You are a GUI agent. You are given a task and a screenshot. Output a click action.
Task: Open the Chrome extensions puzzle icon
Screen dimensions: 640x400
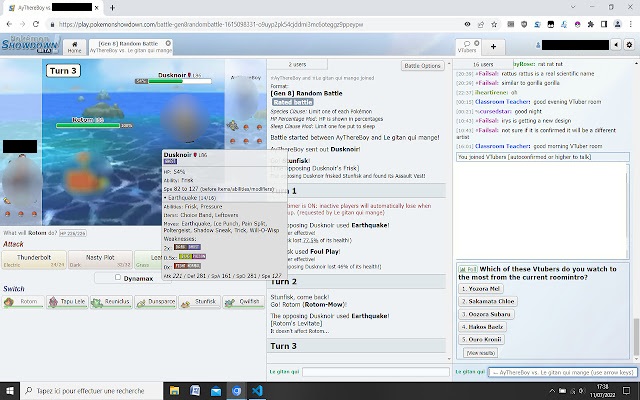point(590,24)
